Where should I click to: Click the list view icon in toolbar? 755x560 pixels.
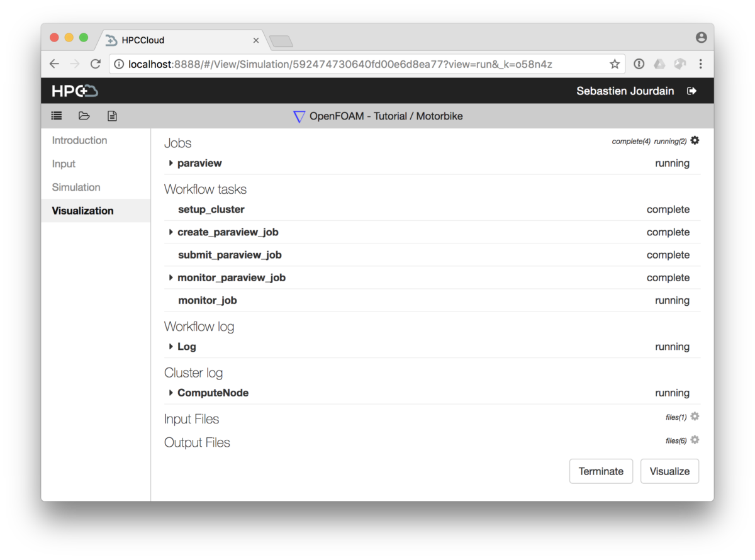pos(57,116)
